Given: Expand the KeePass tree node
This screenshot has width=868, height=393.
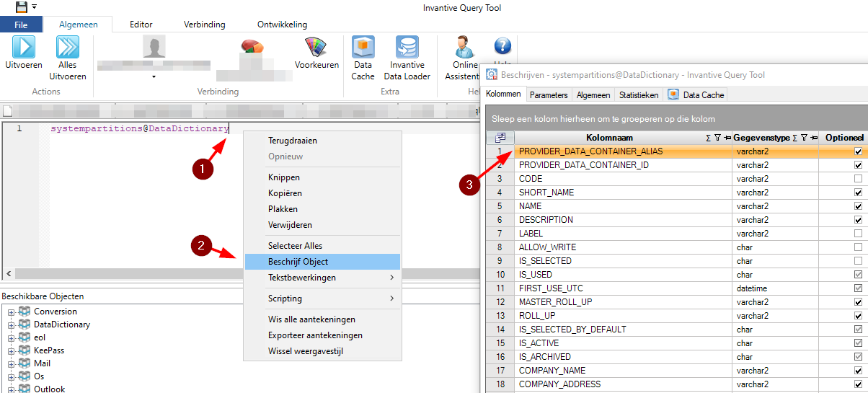Looking at the screenshot, I should pyautogui.click(x=12, y=350).
